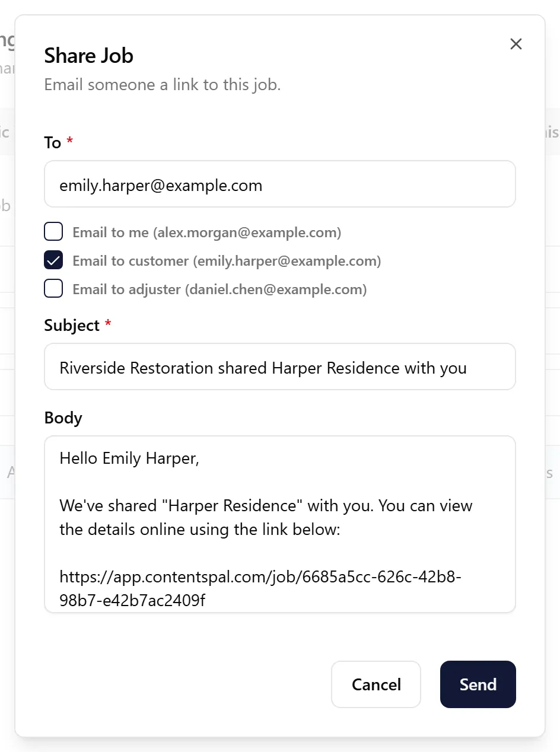Viewport: 560px width, 752px height.
Task: Enable Email to adjuster checkbox
Action: (x=53, y=289)
